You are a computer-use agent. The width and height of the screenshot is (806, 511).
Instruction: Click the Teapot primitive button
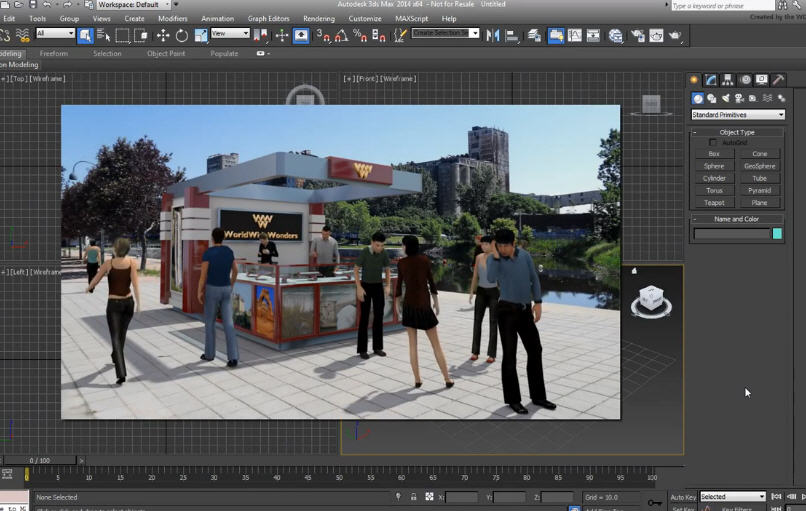click(714, 202)
